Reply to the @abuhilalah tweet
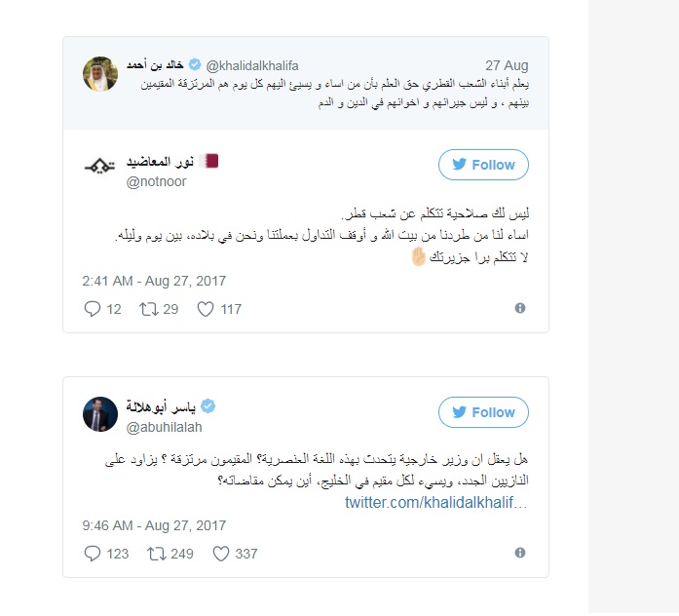The width and height of the screenshot is (679, 616). coord(94,554)
